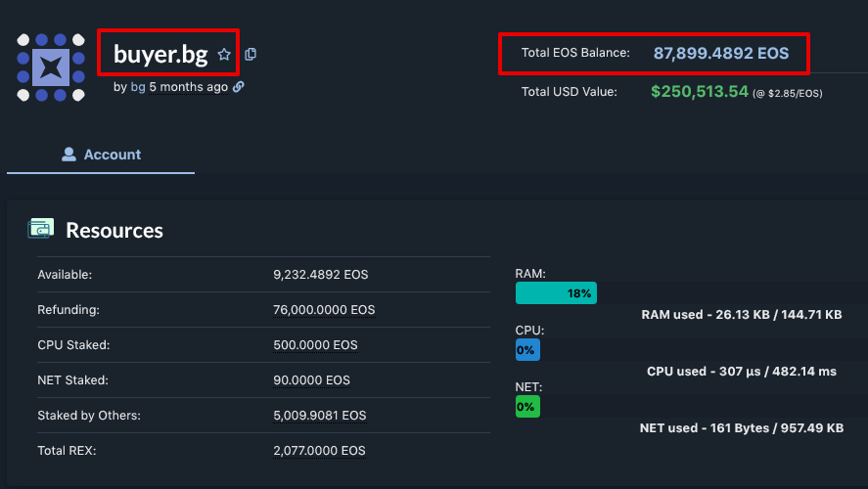
Task: Select the buyer.bg account name
Action: click(x=160, y=54)
